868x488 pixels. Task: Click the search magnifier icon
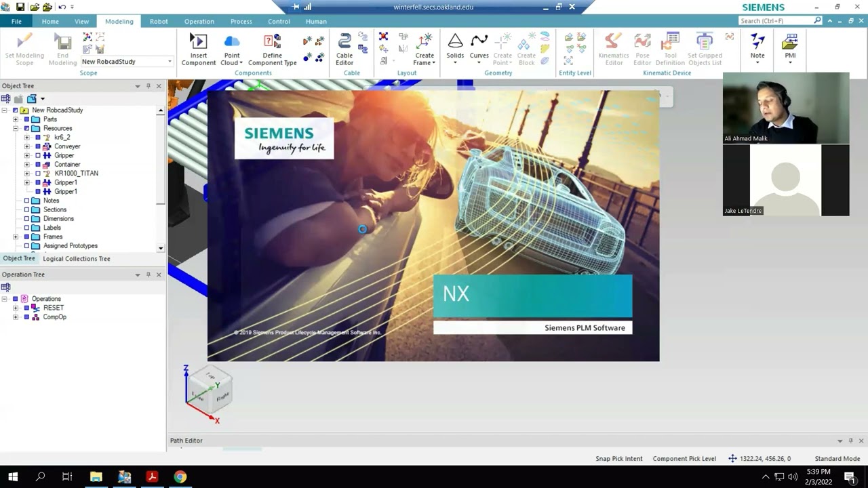(x=817, y=21)
